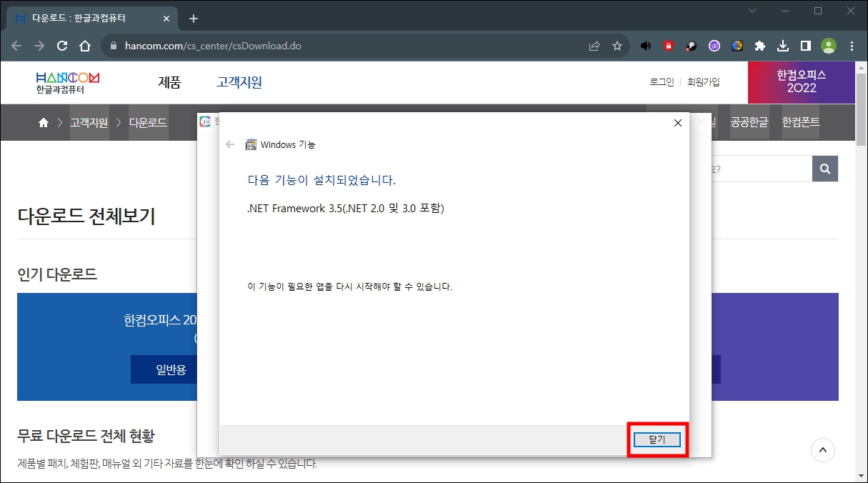Click the magnifier search button

point(825,169)
